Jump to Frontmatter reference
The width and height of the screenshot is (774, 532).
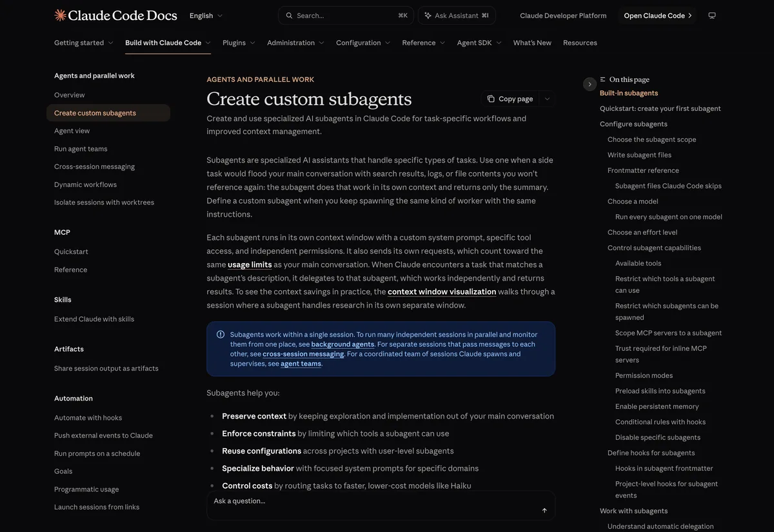[x=643, y=170]
